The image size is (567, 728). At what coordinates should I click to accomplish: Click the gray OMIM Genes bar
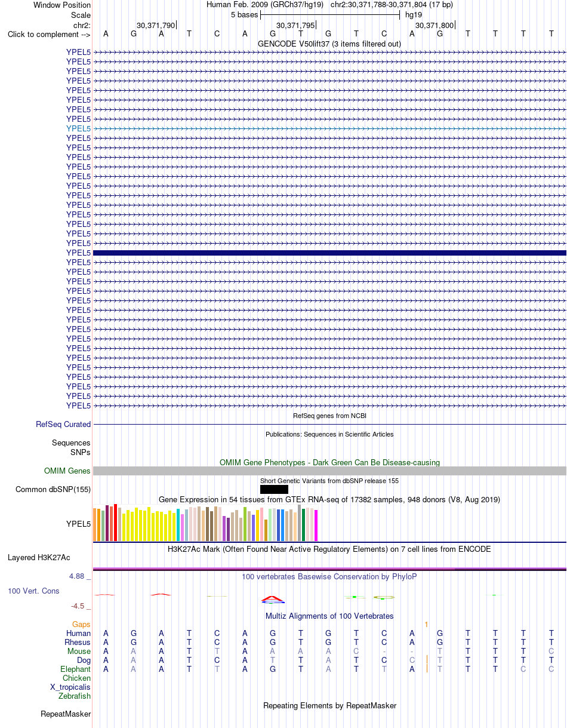329,471
